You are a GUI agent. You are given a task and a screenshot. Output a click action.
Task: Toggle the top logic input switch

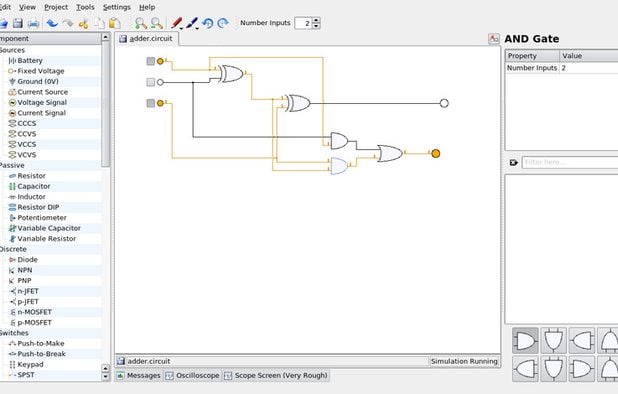pos(151,61)
